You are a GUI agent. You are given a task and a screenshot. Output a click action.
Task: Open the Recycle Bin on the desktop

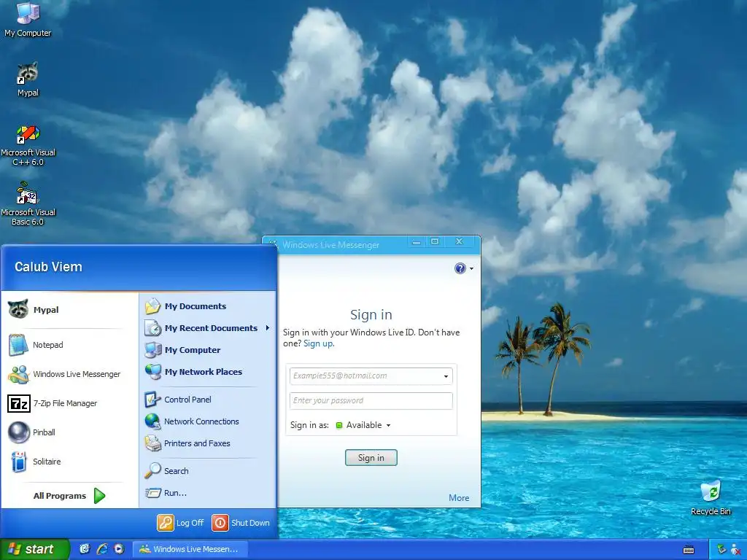point(711,497)
